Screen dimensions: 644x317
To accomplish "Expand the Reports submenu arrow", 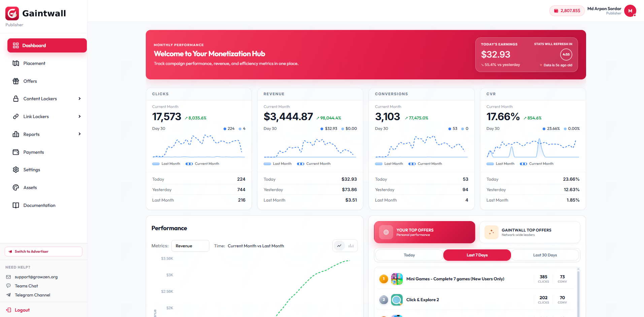I will coord(80,134).
